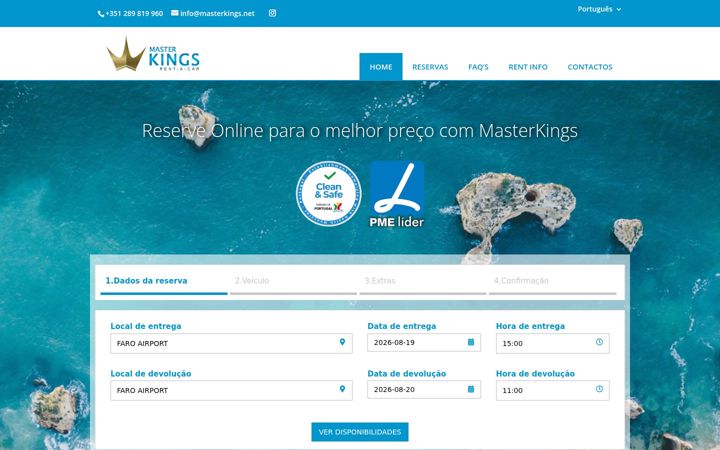Click the Hora de devolução field 11:00
720x450 pixels.
point(553,390)
